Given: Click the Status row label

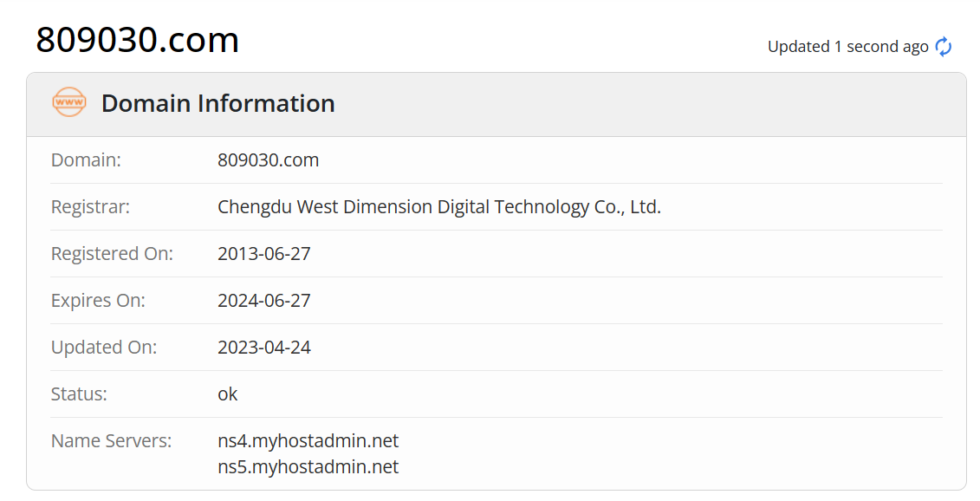Looking at the screenshot, I should [x=77, y=394].
